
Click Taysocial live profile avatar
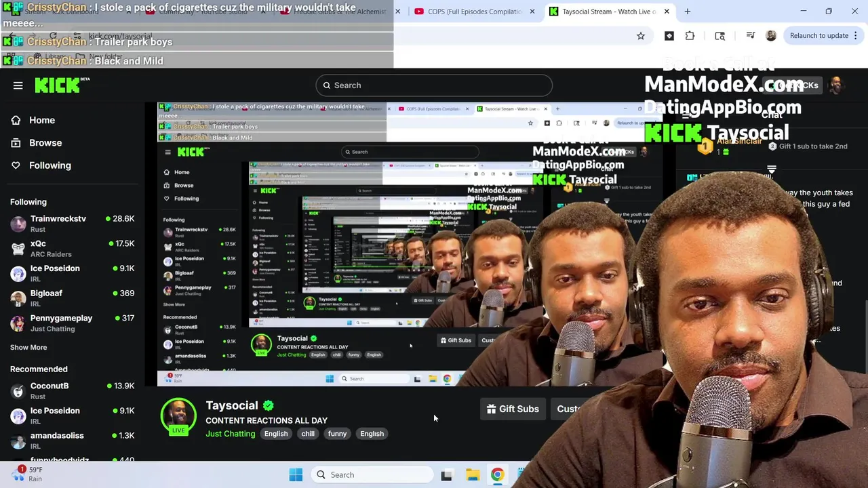click(x=178, y=415)
